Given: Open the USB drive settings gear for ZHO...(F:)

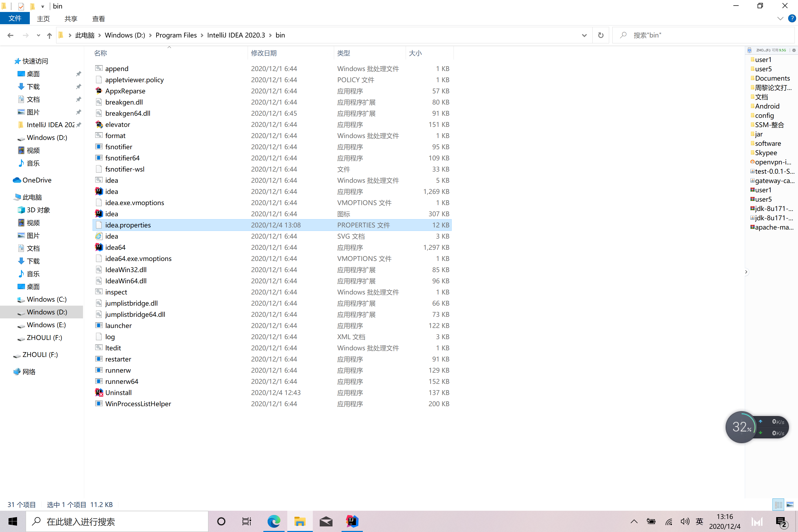Looking at the screenshot, I should pos(794,50).
